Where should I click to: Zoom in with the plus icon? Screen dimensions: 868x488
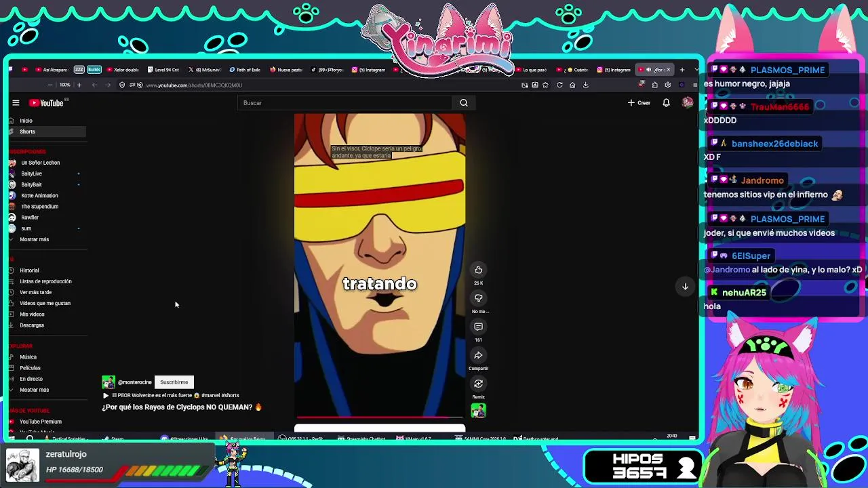[x=79, y=85]
